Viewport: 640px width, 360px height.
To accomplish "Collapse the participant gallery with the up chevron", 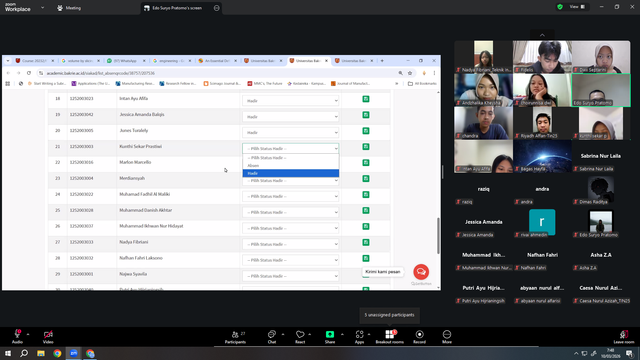I will click(542, 35).
